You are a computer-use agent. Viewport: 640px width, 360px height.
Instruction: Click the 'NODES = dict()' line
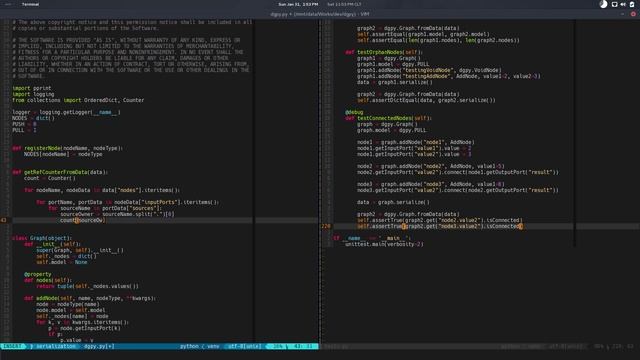click(33, 118)
